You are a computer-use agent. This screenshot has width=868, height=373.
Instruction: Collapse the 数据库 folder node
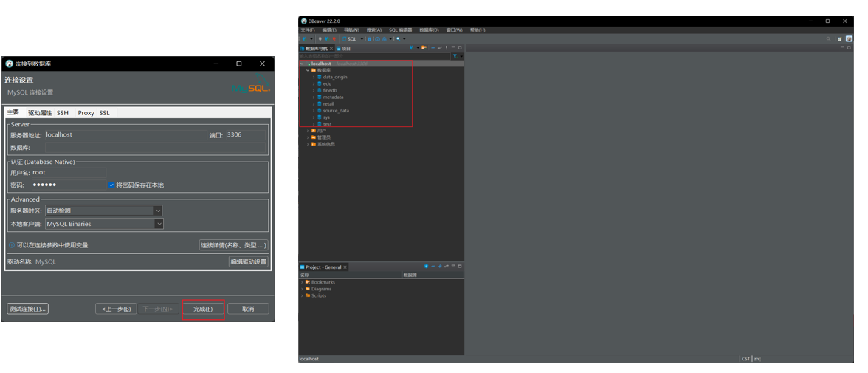pyautogui.click(x=307, y=70)
